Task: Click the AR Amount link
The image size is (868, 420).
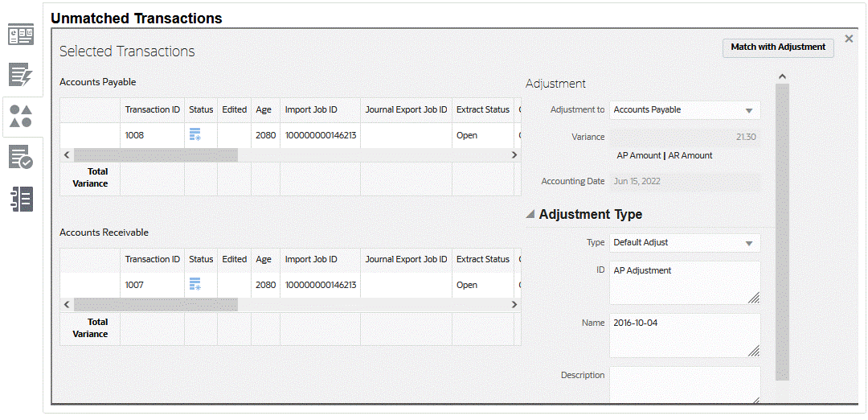Action: (690, 155)
